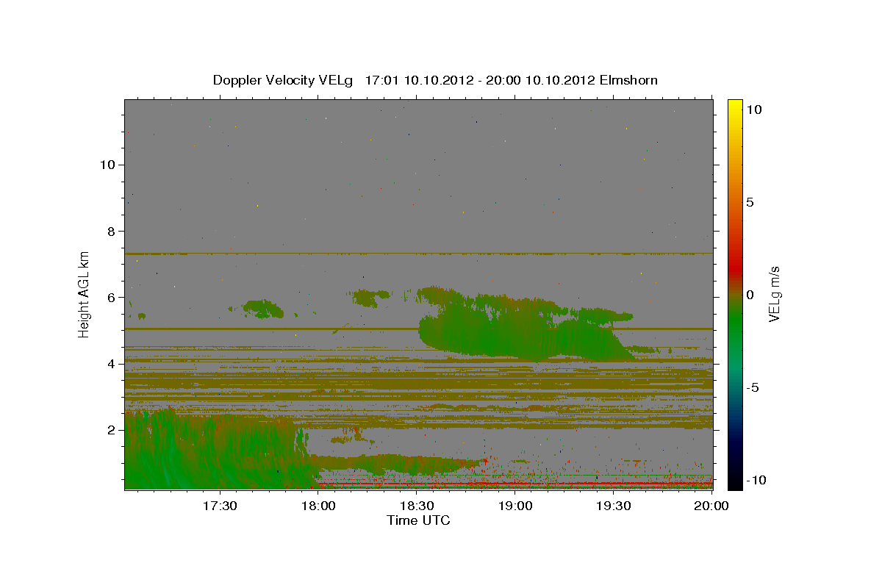Viewport: 882px width, 588px height.
Task: Pick the yellow top of the colorbar
Action: click(734, 104)
